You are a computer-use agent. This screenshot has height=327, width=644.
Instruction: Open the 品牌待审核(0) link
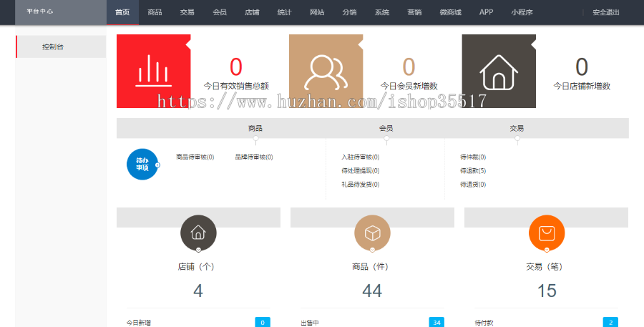click(254, 157)
